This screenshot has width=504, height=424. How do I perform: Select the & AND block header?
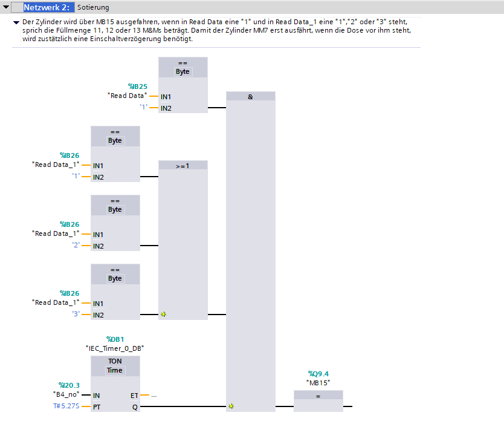click(x=250, y=96)
